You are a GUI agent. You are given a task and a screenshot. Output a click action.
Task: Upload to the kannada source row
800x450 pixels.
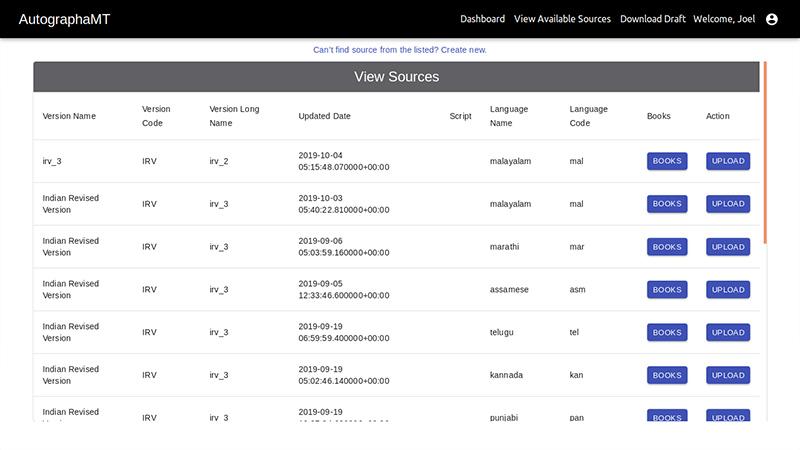tap(728, 375)
